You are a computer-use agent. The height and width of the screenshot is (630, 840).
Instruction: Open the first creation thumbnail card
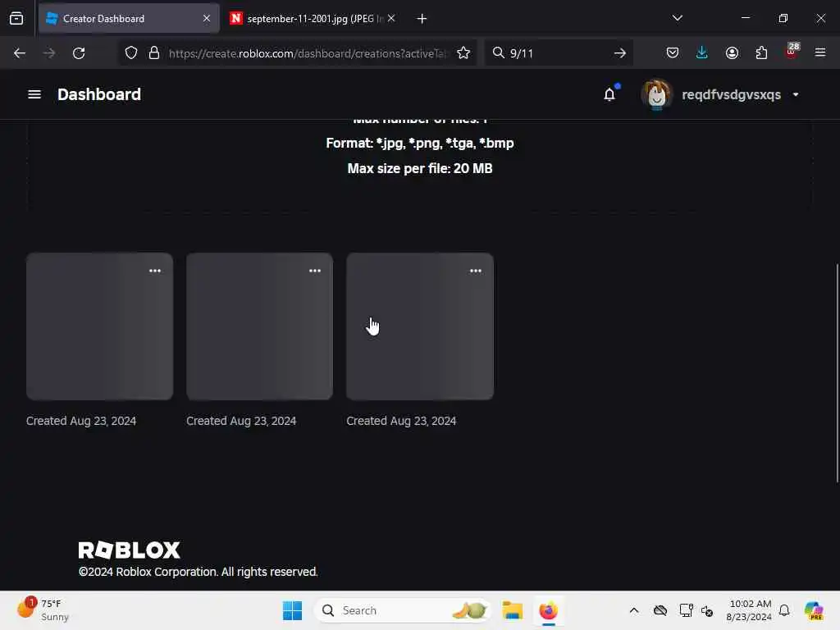99,326
